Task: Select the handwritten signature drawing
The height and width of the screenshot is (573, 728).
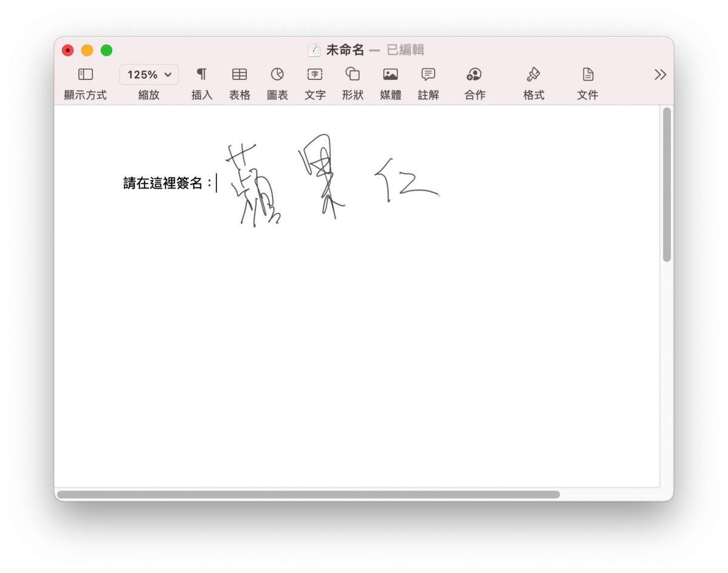Action: click(x=332, y=181)
